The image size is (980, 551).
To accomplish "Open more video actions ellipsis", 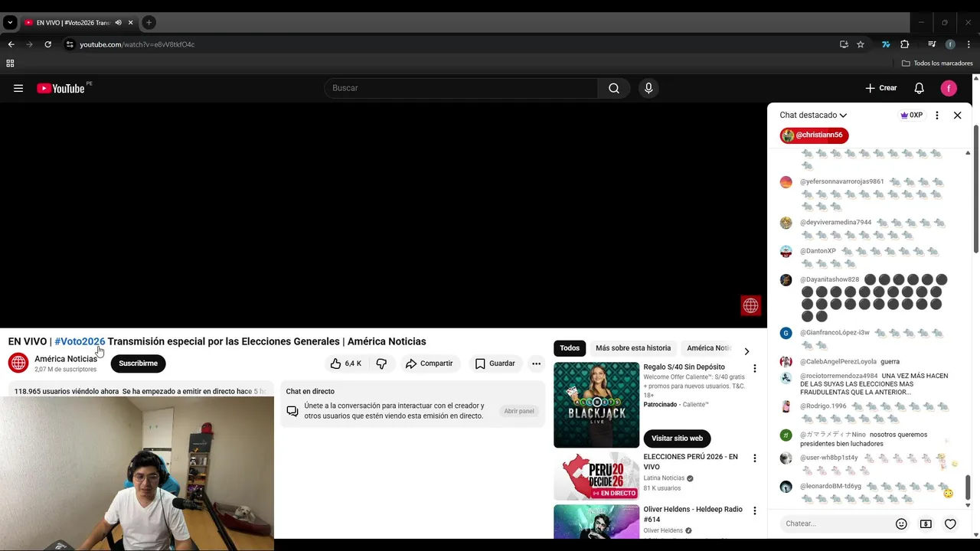I will pos(537,364).
